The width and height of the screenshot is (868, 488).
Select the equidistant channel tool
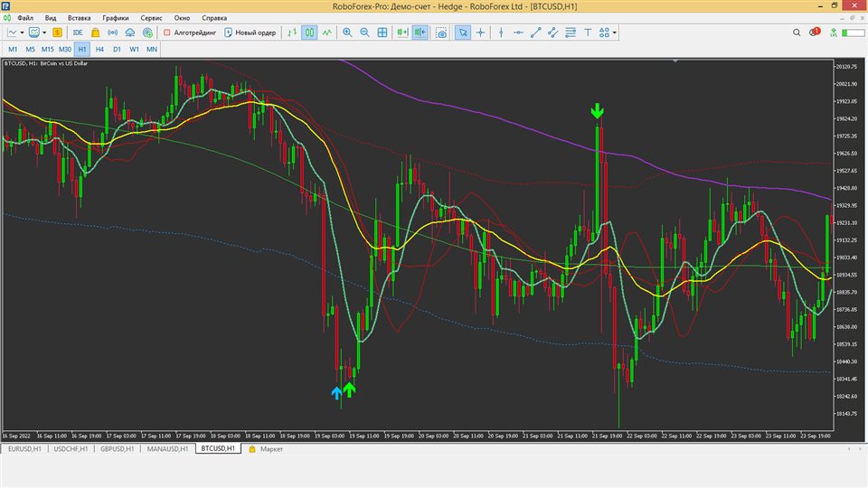(x=553, y=33)
